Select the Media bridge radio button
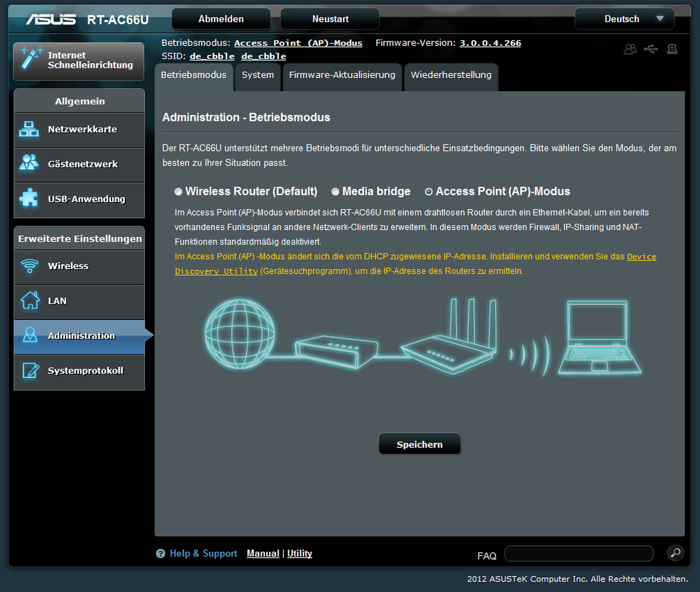Screen dimensions: 700x592 click(x=335, y=192)
